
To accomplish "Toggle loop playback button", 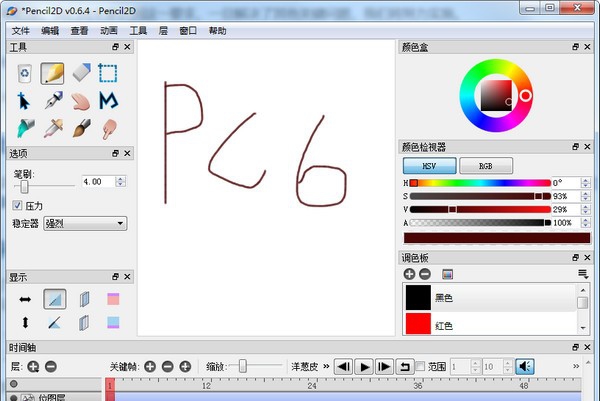I will click(404, 367).
